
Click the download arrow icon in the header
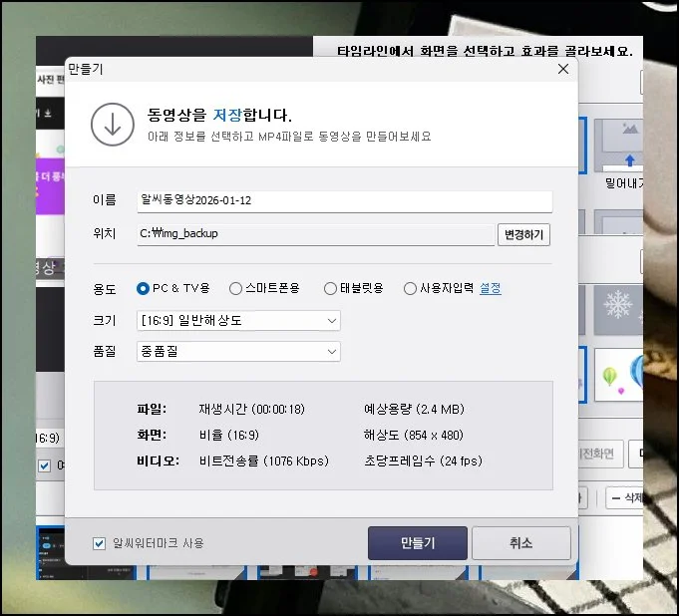(x=112, y=124)
